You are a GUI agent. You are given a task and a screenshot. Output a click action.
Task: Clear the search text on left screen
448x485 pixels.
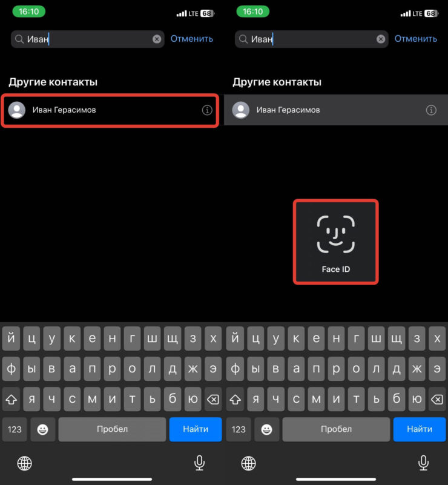[157, 39]
